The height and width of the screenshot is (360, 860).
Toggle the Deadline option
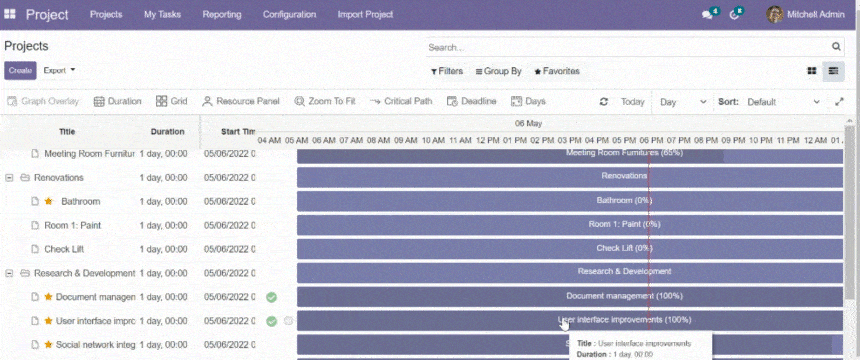(x=472, y=102)
